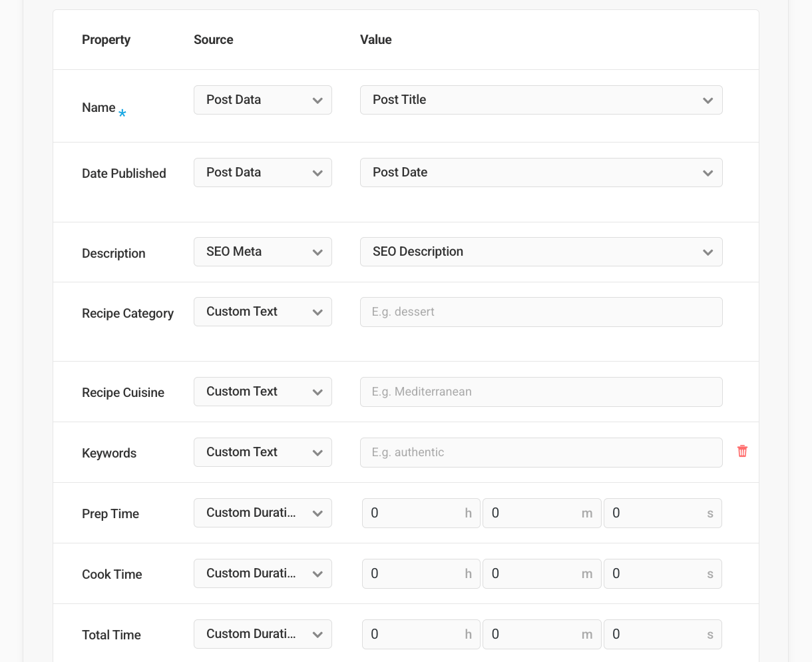Click the required asterisk beside Name

click(122, 113)
